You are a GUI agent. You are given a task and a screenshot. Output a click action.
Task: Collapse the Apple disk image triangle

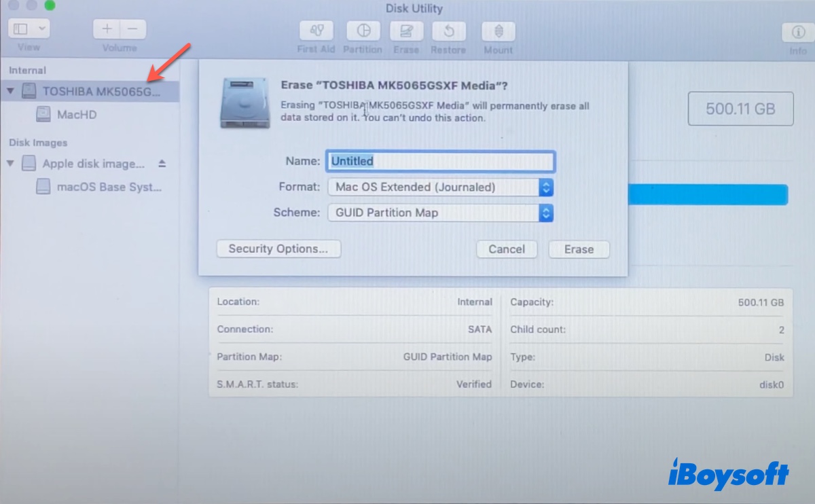coord(11,164)
